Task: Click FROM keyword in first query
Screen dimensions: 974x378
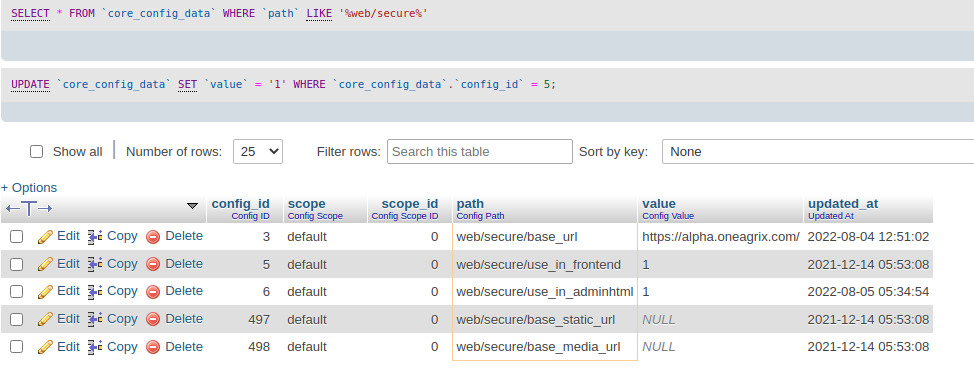Action: click(x=82, y=13)
